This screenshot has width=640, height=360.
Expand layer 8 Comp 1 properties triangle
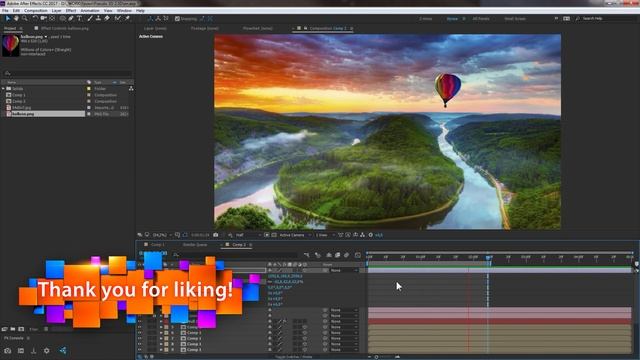pos(161,344)
